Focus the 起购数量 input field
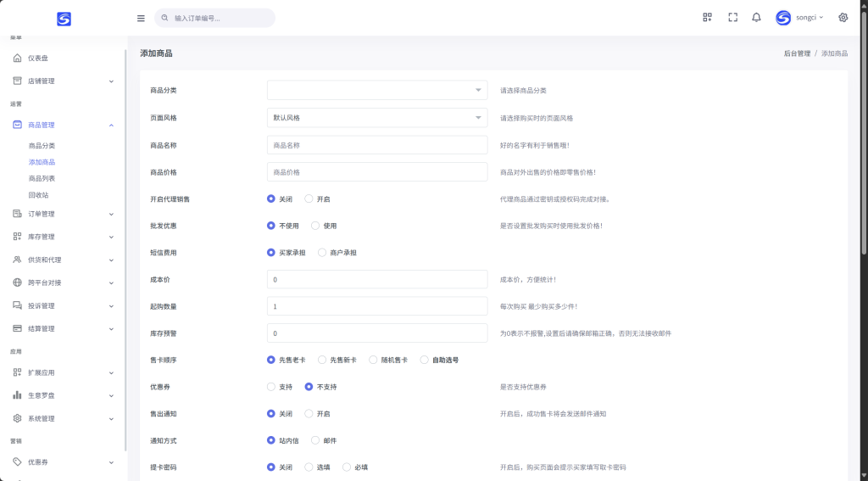 click(377, 306)
